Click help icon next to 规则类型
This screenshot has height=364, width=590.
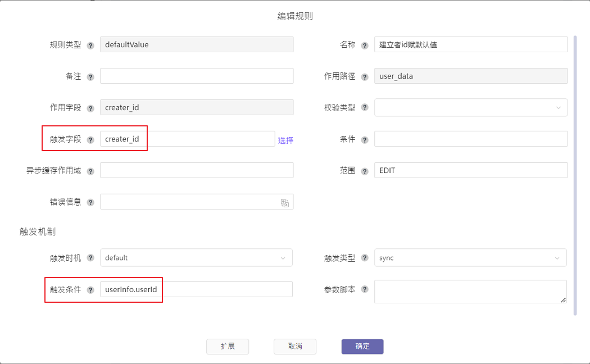pyautogui.click(x=90, y=45)
